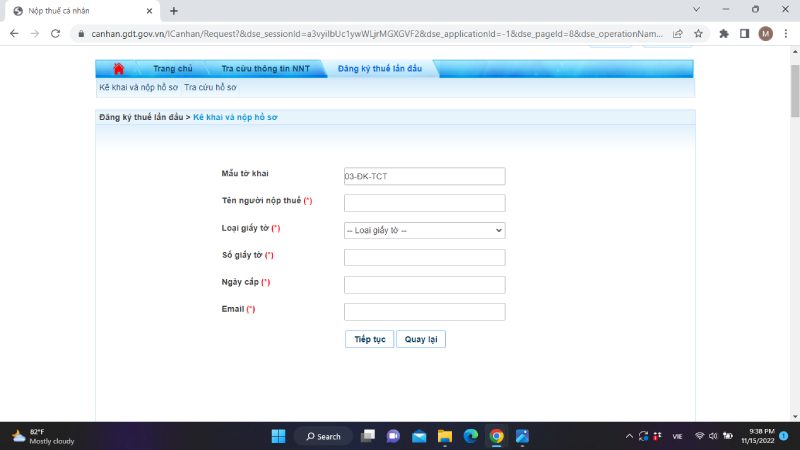The width and height of the screenshot is (800, 450).
Task: Open the Chrome extensions puzzle icon
Action: [723, 34]
